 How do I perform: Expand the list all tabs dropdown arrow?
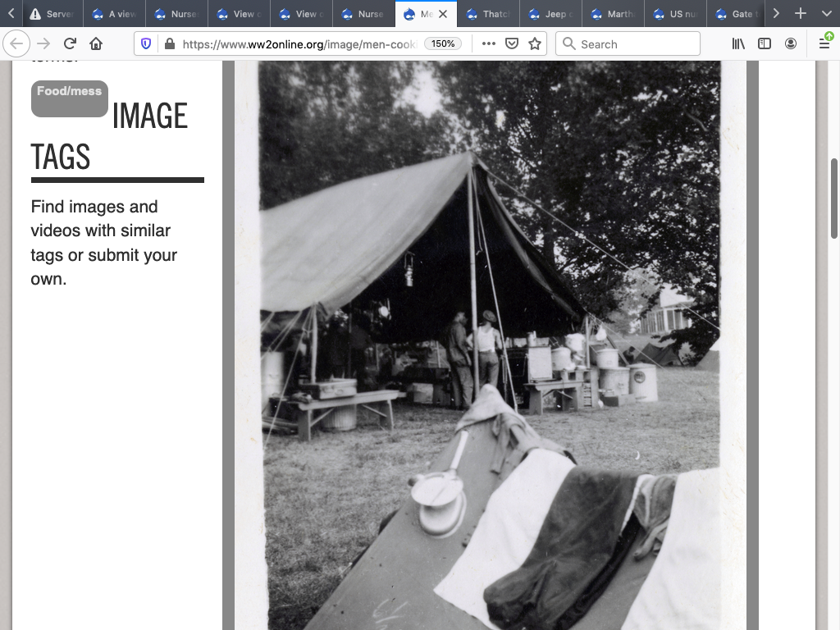[826, 14]
